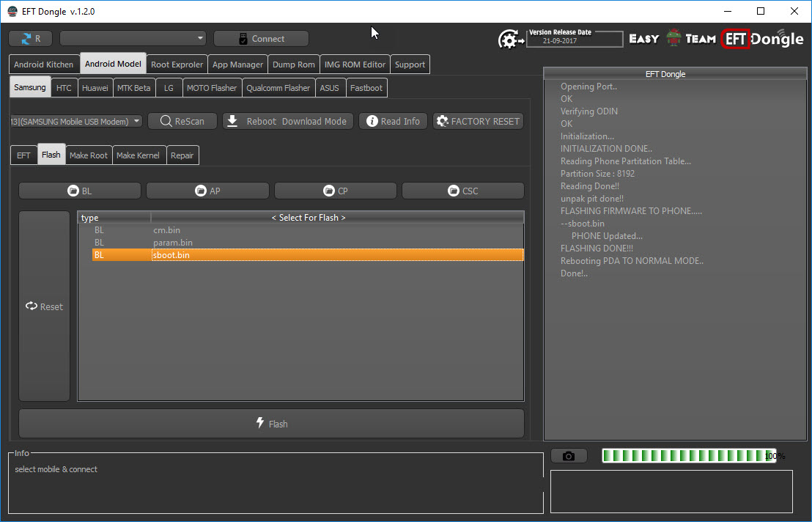Click the 100% progress bar
Viewport: 812px width, 522px height.
pyautogui.click(x=690, y=456)
